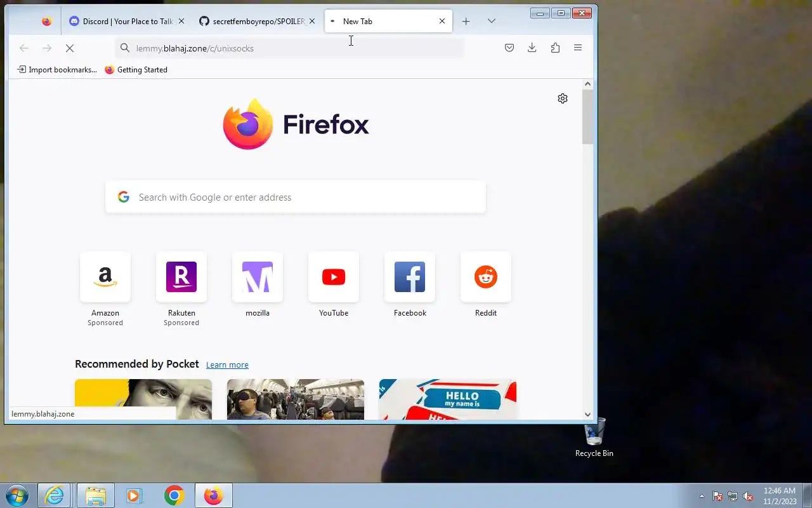812x508 pixels.
Task: Click the Recommended by Pocket heading
Action: pyautogui.click(x=137, y=364)
